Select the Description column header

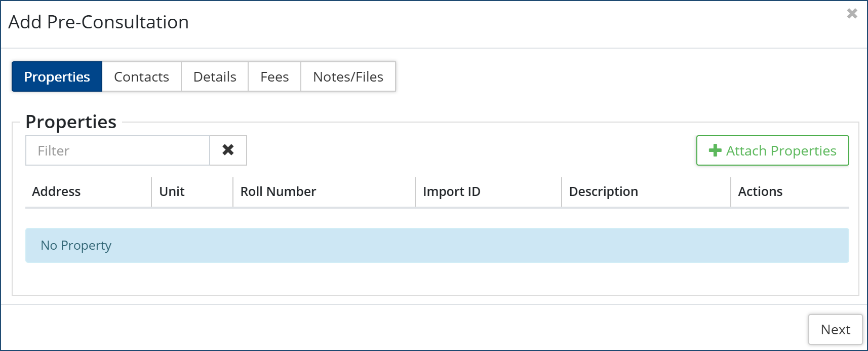[603, 191]
